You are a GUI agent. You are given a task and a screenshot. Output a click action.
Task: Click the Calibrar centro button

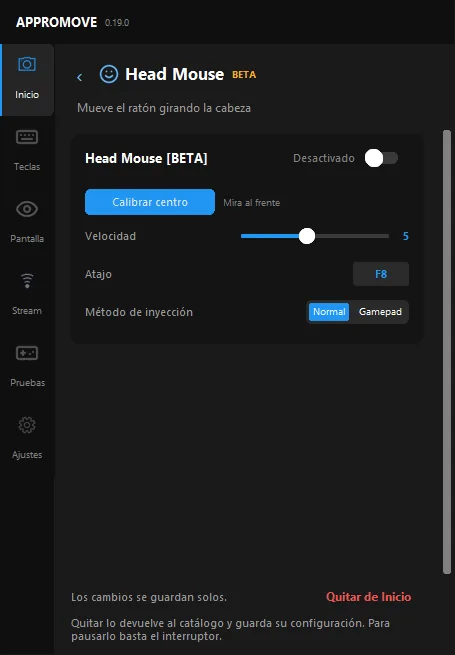point(150,202)
